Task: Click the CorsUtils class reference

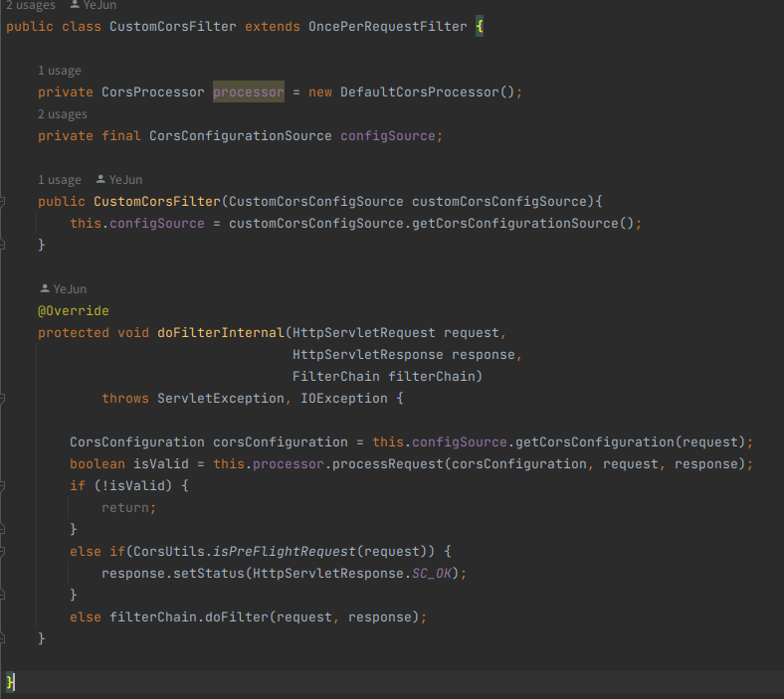Action: [169, 552]
